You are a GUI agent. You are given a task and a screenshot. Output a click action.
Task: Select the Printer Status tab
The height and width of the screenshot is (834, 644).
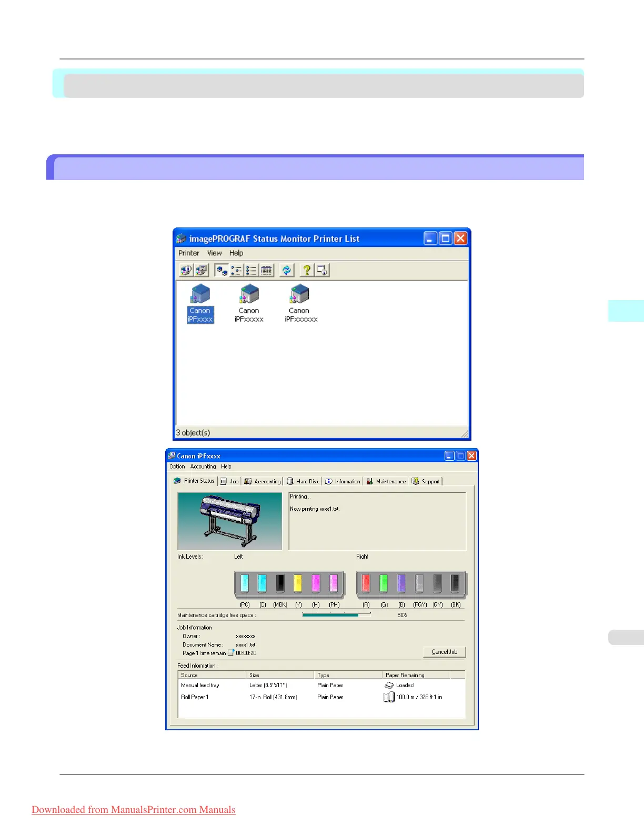pos(195,481)
